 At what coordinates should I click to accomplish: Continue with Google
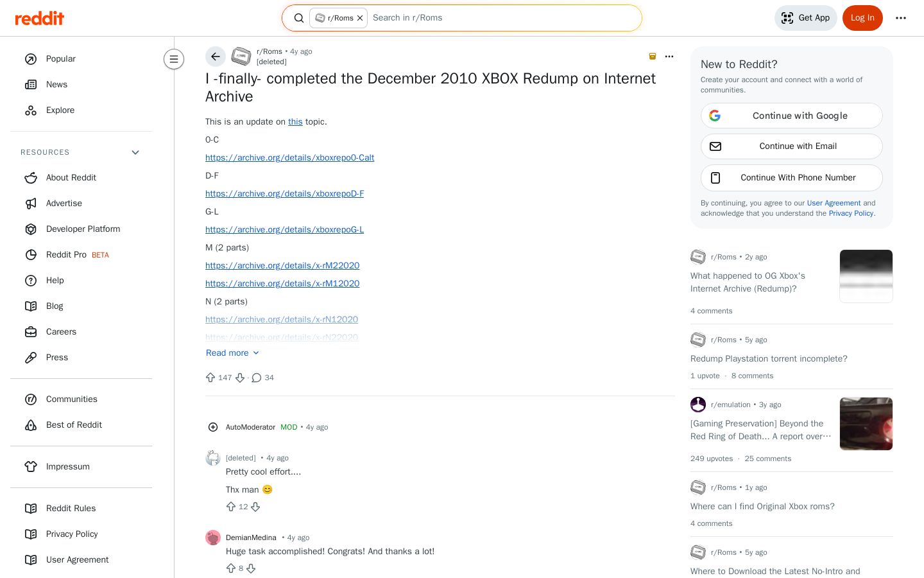[x=792, y=116]
